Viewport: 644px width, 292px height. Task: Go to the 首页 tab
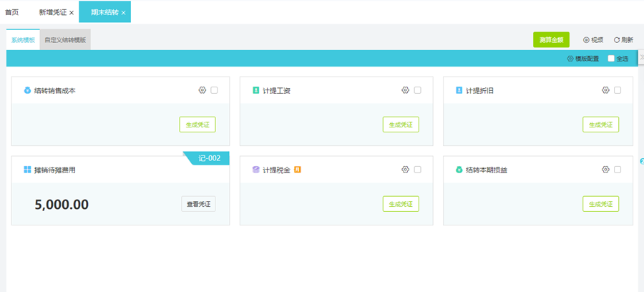[12, 12]
